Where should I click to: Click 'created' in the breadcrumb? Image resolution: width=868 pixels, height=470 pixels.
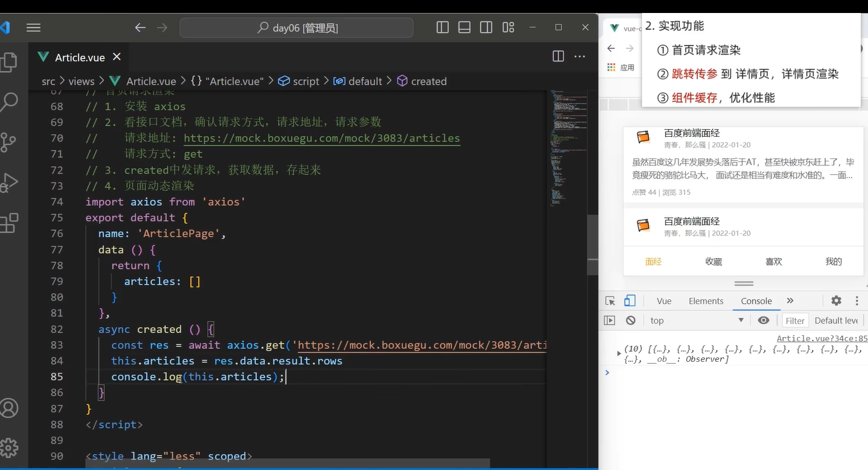[x=422, y=81]
